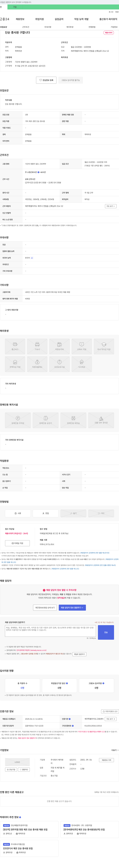Click info icon beside 고용24 입사지원
This screenshot has height=868, width=119.
104,683
